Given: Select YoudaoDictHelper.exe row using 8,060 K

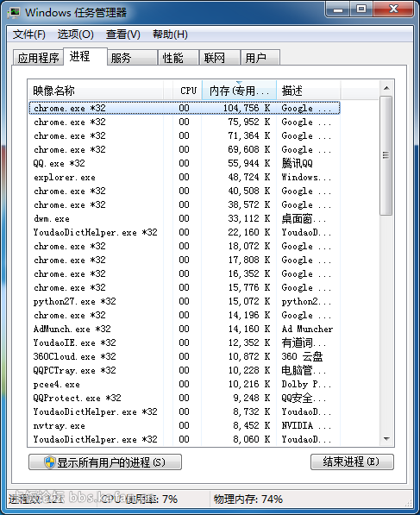Looking at the screenshot, I should coord(185,439).
